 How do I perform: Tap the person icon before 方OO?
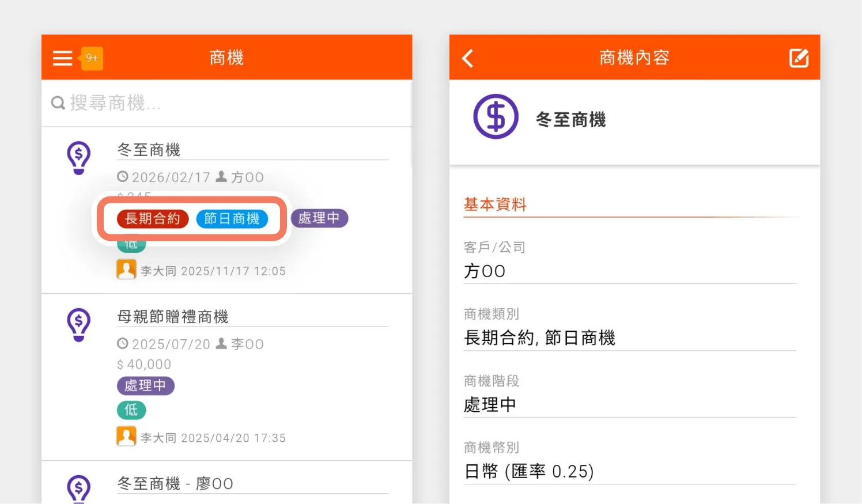[221, 177]
